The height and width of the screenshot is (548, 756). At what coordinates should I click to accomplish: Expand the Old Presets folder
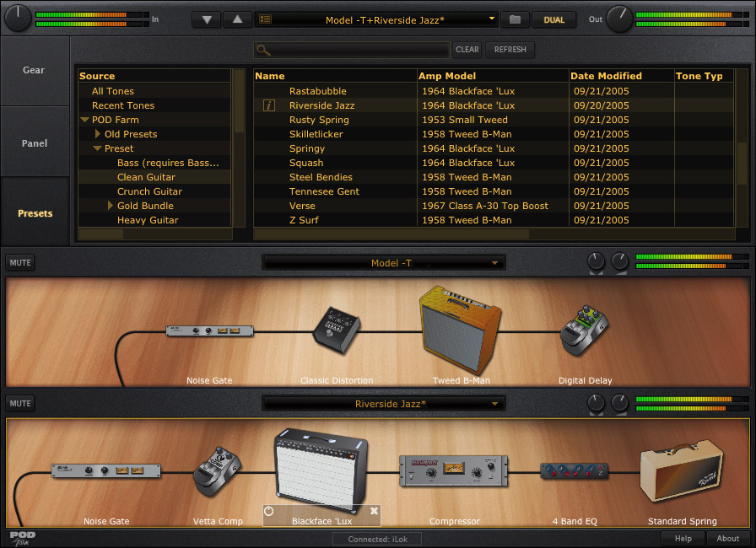tap(97, 134)
